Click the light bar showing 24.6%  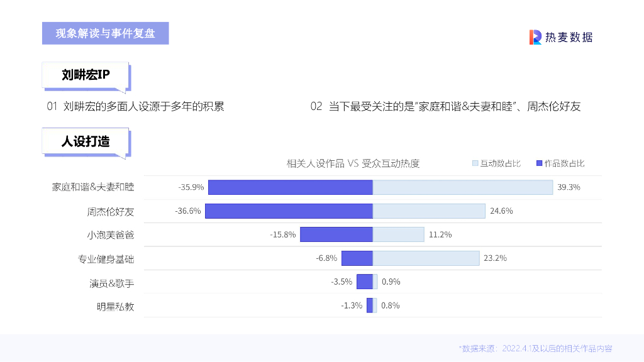pyautogui.click(x=429, y=211)
